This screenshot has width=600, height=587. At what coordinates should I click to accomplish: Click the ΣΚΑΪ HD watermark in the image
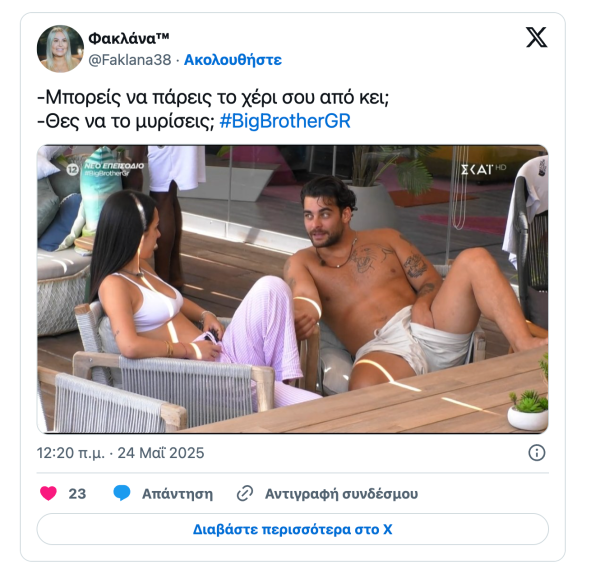(x=483, y=169)
